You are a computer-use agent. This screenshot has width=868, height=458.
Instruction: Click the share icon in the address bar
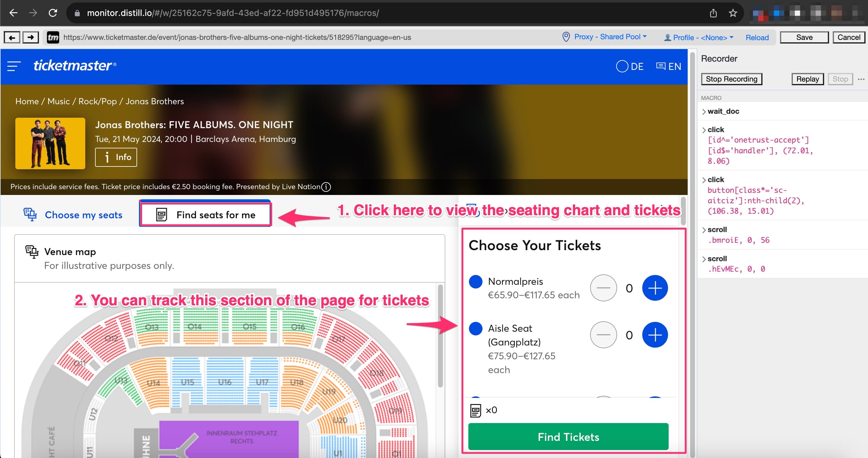click(714, 13)
